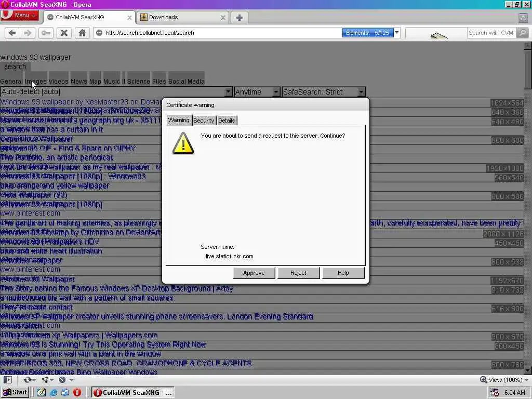This screenshot has width=532, height=399.
Task: Open the Details tab in dialog
Action: tap(227, 121)
